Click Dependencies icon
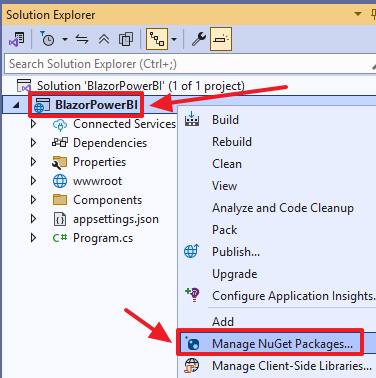This screenshot has width=376, height=378. [x=60, y=143]
